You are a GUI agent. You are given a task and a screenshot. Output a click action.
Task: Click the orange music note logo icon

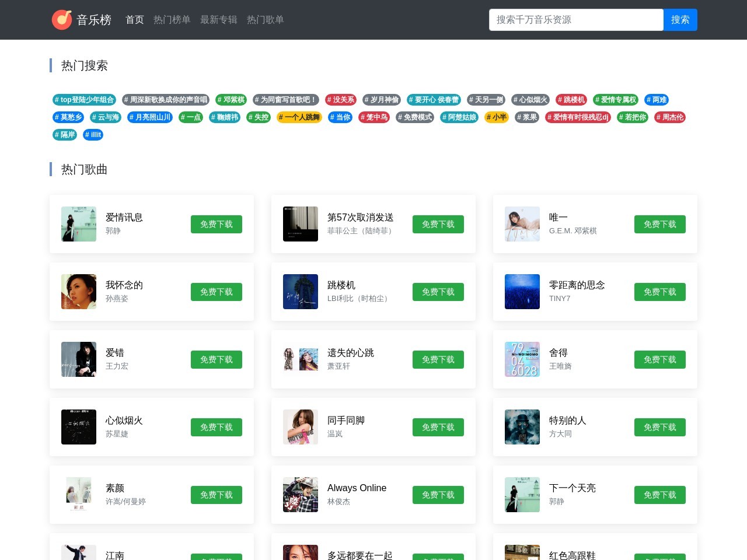tap(62, 19)
